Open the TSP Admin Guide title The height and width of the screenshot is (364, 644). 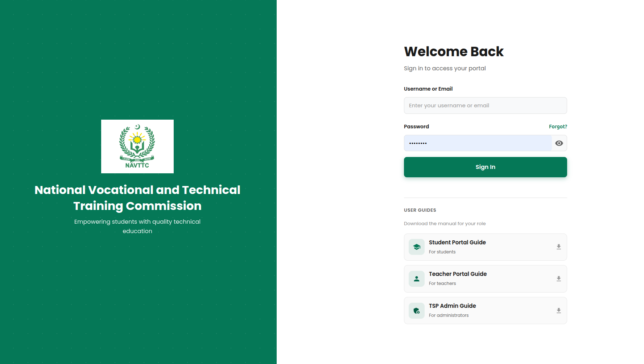pyautogui.click(x=452, y=306)
